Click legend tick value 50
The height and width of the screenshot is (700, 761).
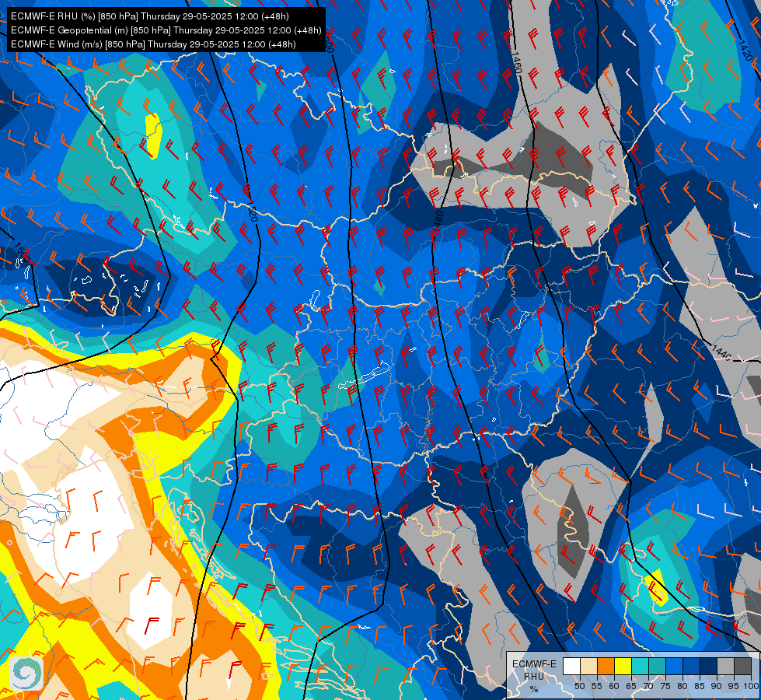(579, 686)
